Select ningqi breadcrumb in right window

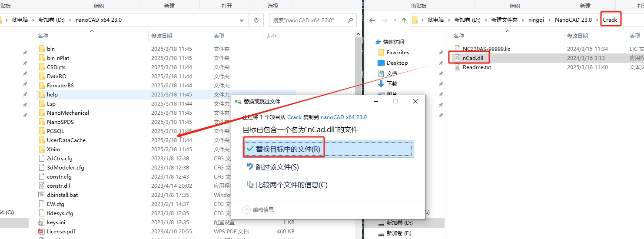[x=536, y=20]
